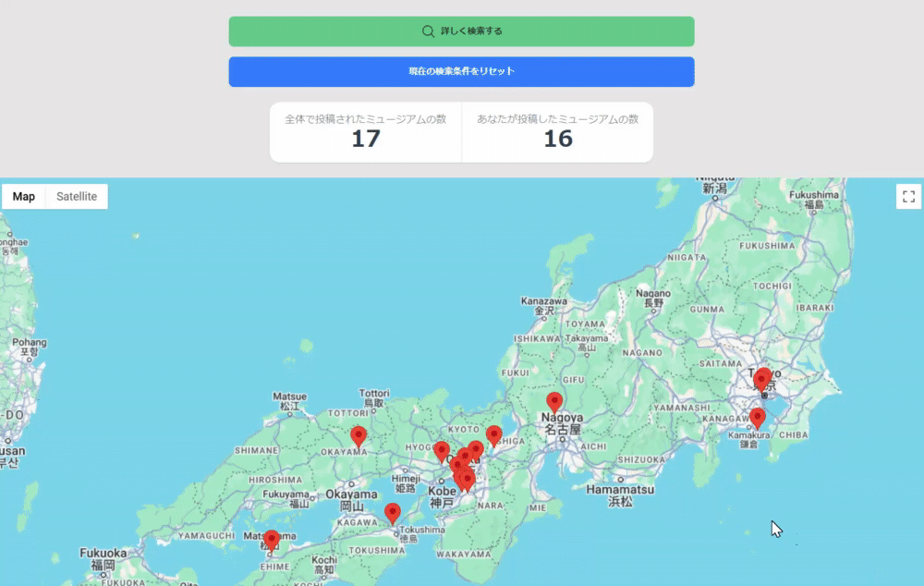The height and width of the screenshot is (586, 924).
Task: Click the Takayama city label on map
Action: (x=587, y=343)
